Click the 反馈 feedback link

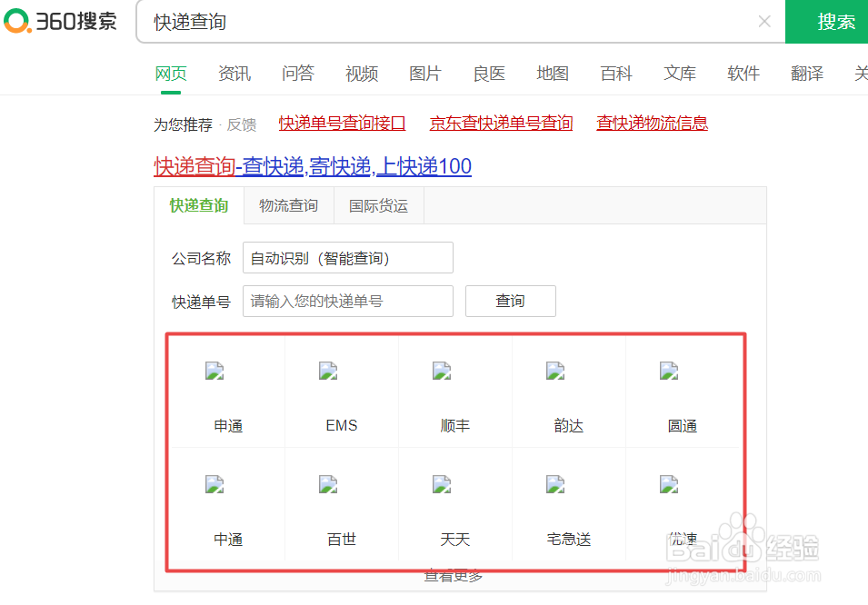242,124
